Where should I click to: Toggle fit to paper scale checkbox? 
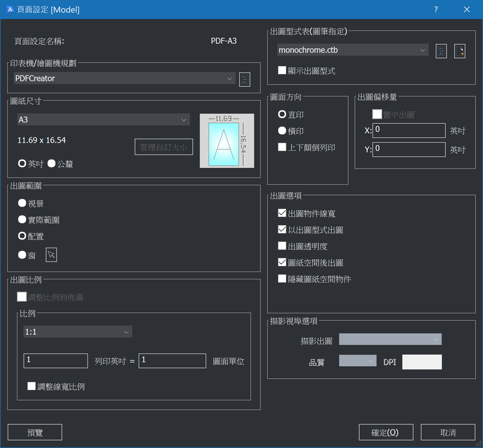click(x=21, y=297)
